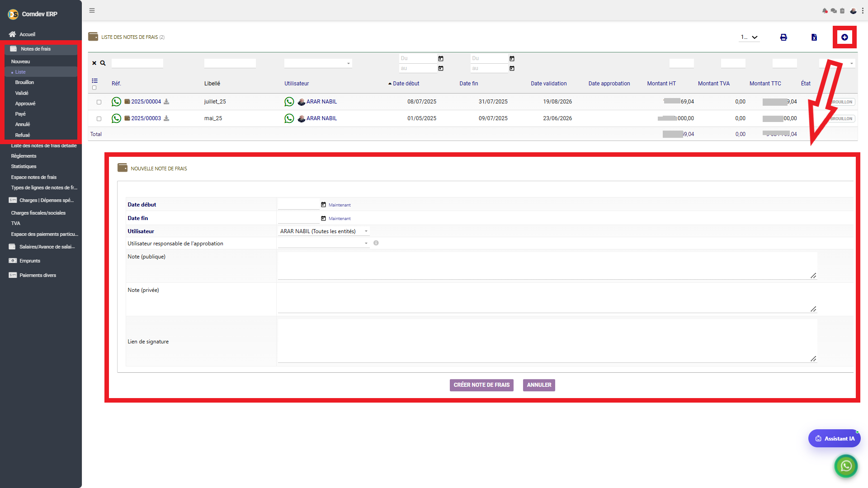Open the Accueil menu
The height and width of the screenshot is (488, 868).
coord(27,34)
